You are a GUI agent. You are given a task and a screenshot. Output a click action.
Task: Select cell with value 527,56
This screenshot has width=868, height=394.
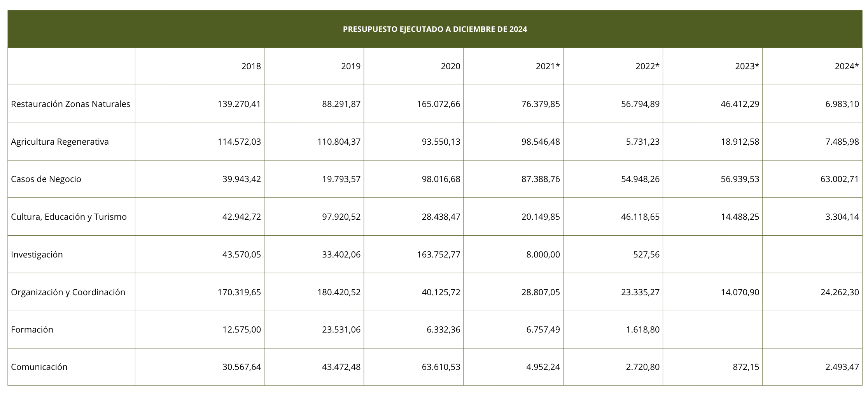pyautogui.click(x=613, y=255)
